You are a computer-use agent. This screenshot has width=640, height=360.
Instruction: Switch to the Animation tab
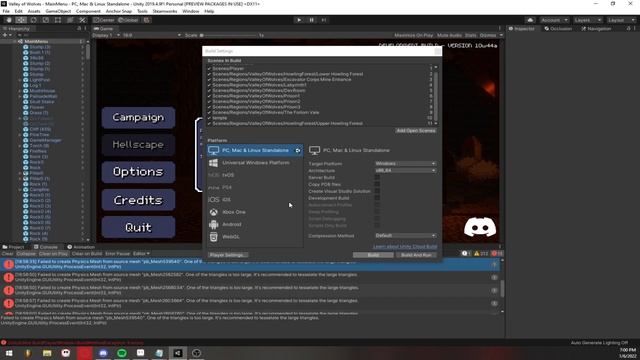click(81, 247)
